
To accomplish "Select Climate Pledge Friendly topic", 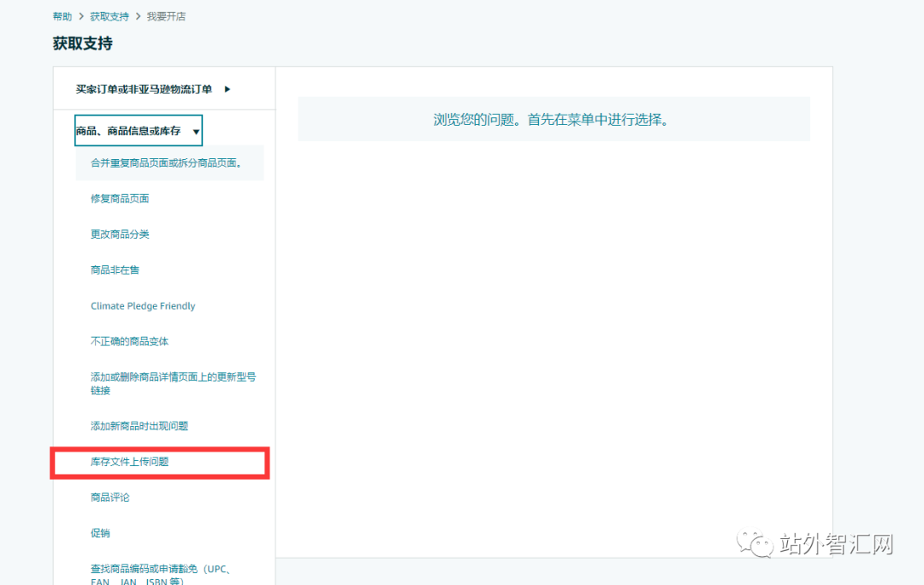I will pos(143,305).
